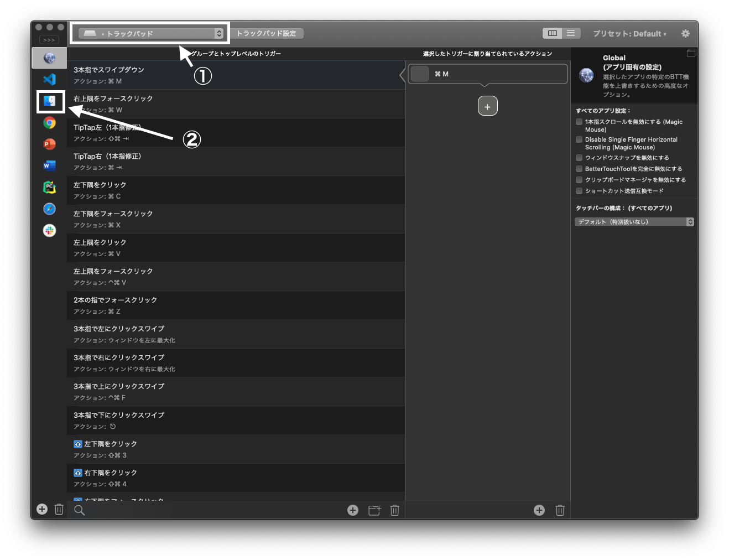Toggle ショートカット送信互換モード checkbox
729x560 pixels.
point(579,191)
